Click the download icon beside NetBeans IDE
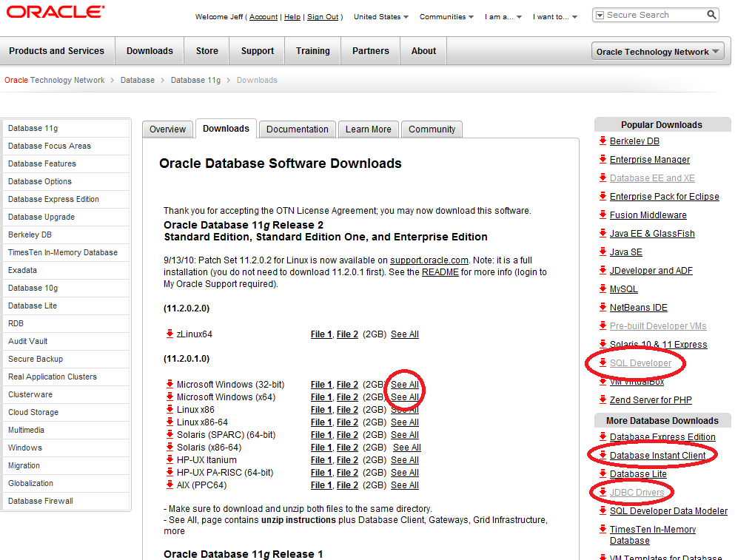 [603, 307]
